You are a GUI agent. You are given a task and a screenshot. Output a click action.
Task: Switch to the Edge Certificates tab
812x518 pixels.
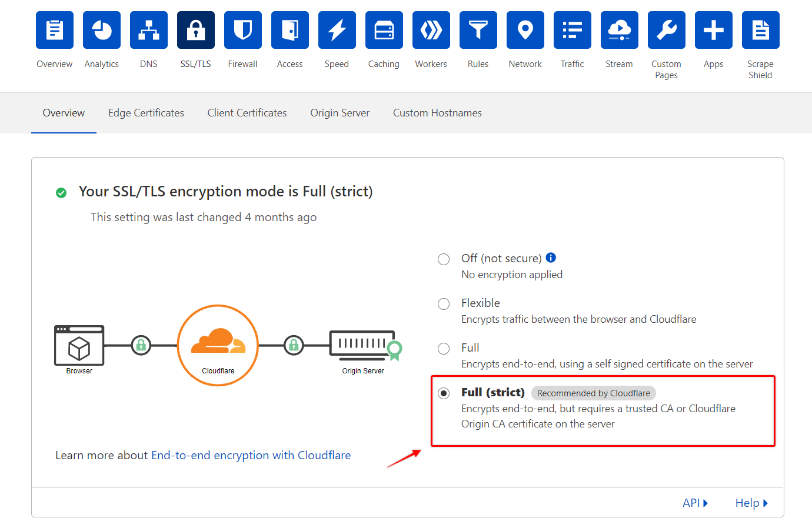pyautogui.click(x=146, y=113)
